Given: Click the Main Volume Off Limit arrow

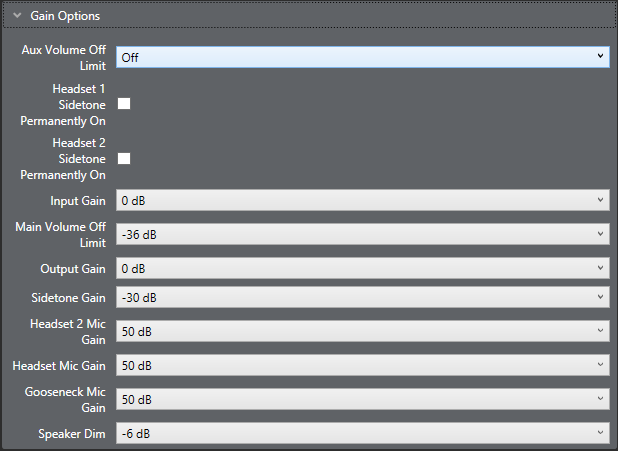Looking at the screenshot, I should pos(600,235).
